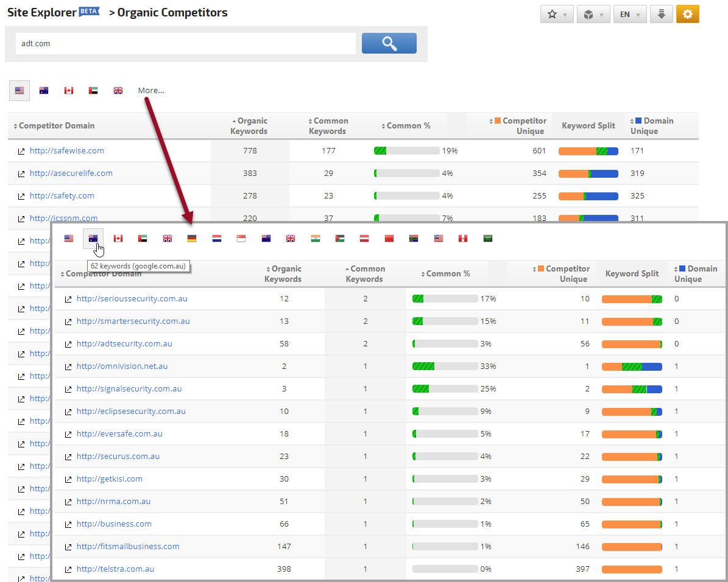This screenshot has height=582, width=728.
Task: Open the EN language dropdown
Action: (630, 15)
